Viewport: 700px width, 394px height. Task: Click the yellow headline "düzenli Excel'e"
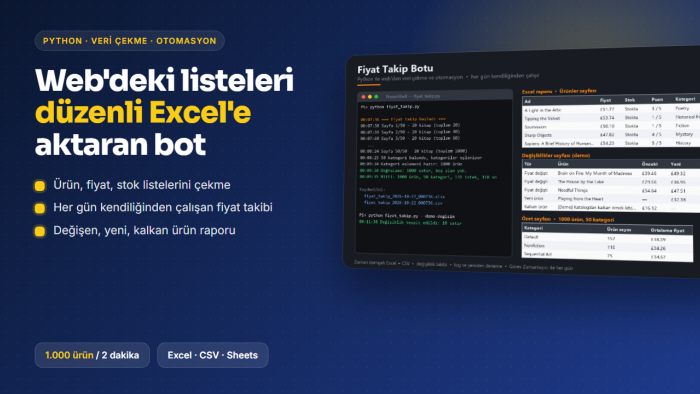(143, 112)
